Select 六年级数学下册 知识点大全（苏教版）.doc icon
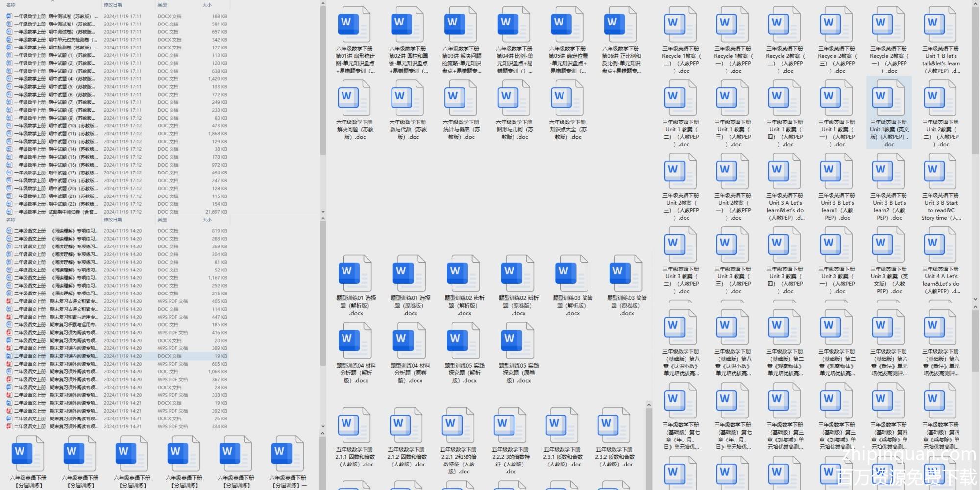This screenshot has width=980, height=490. click(567, 98)
